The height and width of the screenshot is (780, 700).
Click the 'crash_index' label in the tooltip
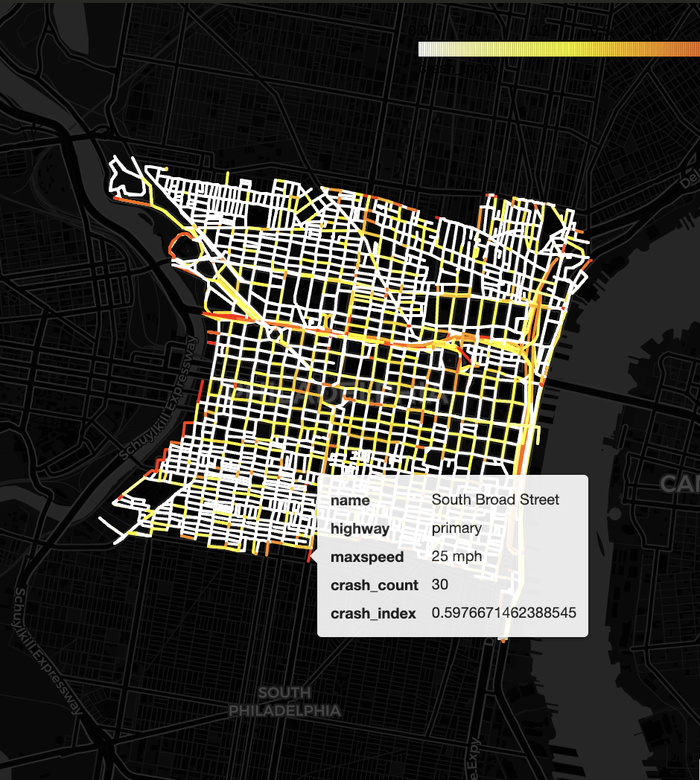[x=373, y=614]
